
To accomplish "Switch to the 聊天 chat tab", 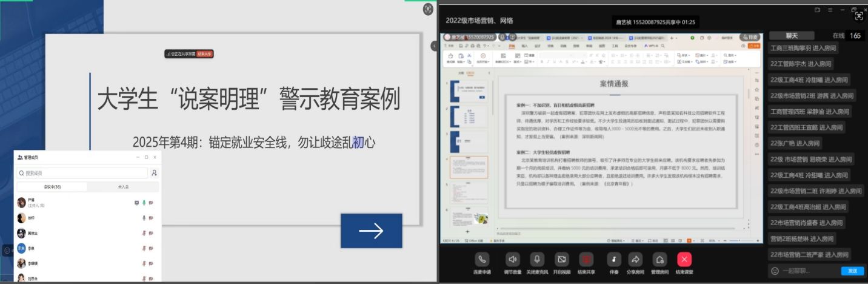I will pyautogui.click(x=792, y=36).
